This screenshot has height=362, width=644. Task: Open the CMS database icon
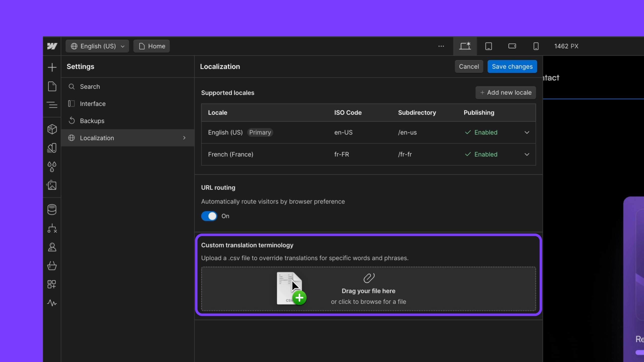point(52,209)
